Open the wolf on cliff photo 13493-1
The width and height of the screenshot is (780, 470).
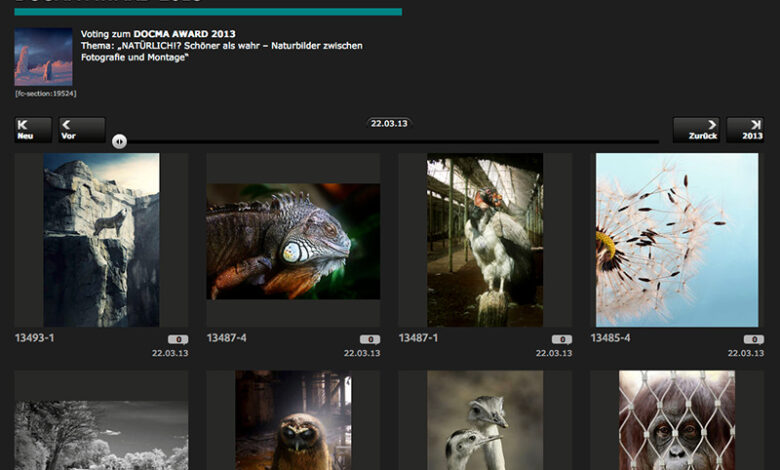coord(101,240)
